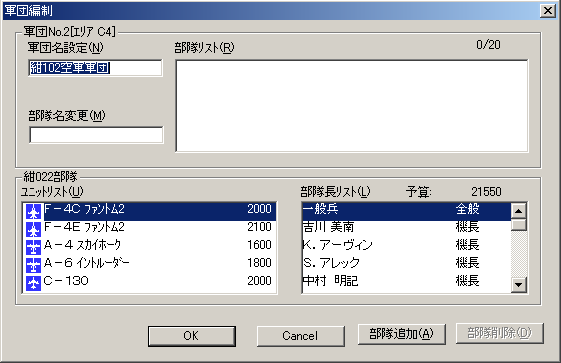Viewport: 561px width, 363px height.
Task: Confirm with the OK button
Action: [x=192, y=336]
